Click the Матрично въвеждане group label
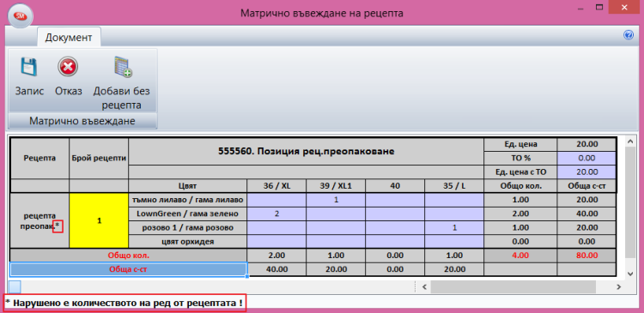 click(82, 121)
